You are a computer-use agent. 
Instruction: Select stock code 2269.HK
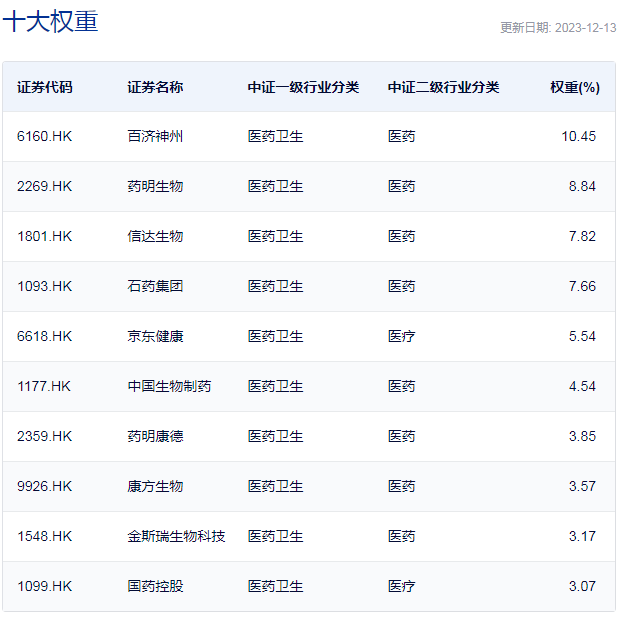[44, 186]
